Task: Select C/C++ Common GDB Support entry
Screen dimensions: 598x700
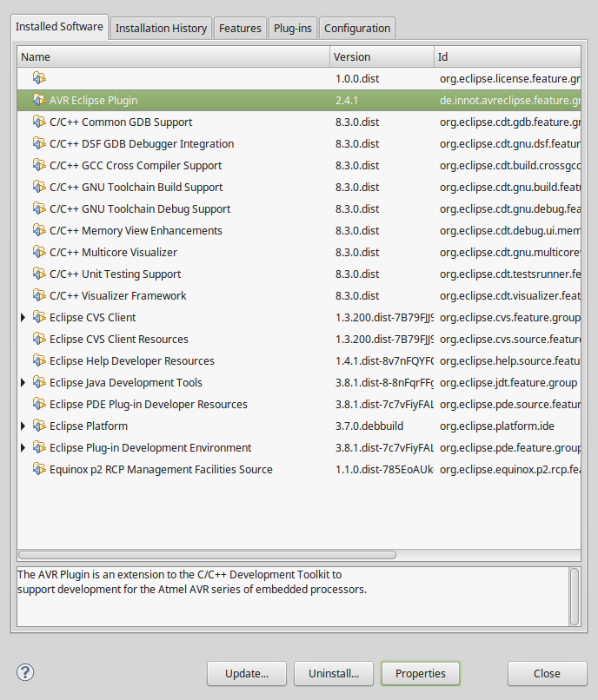Action: coord(299,122)
